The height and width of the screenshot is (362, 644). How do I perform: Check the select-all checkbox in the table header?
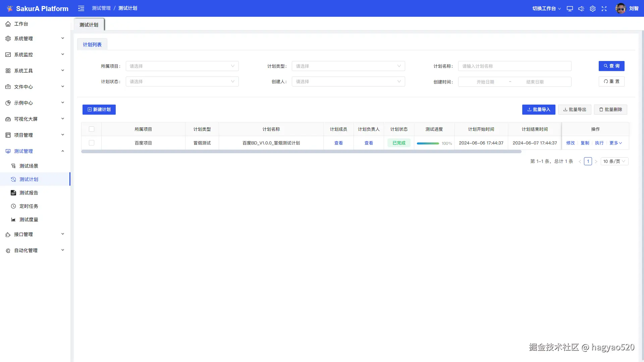pos(92,129)
